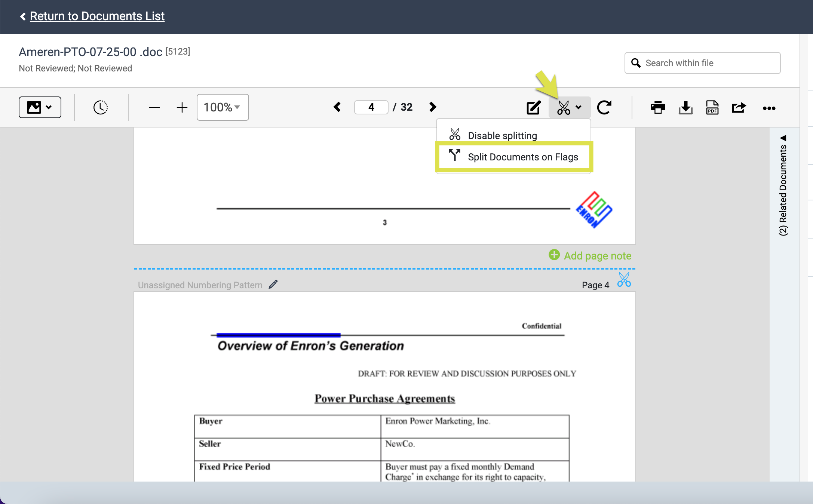The width and height of the screenshot is (813, 504).
Task: Zoom out with the minus icon
Action: (154, 108)
